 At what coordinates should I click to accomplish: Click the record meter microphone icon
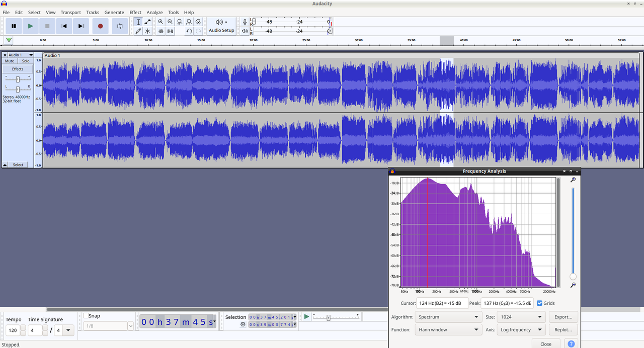pyautogui.click(x=245, y=22)
